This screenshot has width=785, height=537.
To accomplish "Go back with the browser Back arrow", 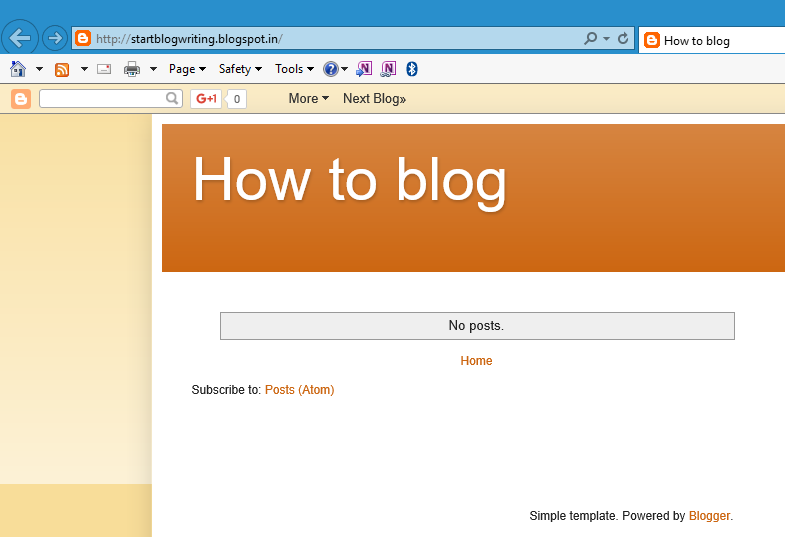I will click(20, 38).
